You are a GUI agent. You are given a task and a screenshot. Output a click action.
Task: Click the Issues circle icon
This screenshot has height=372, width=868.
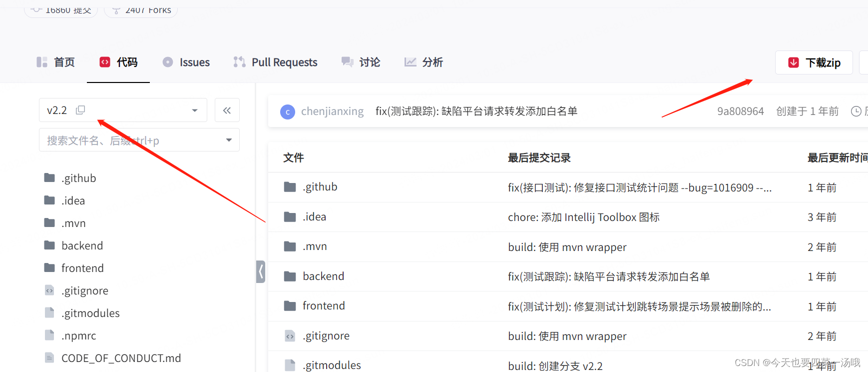[168, 62]
